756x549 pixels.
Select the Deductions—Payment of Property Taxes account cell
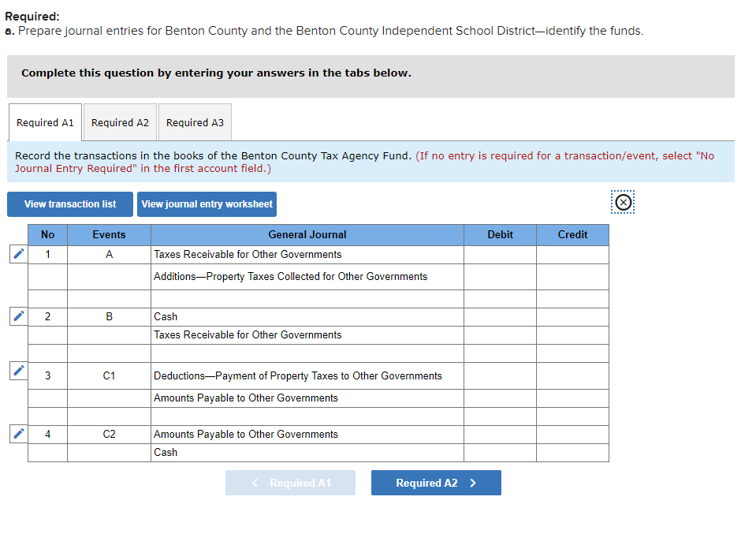(x=307, y=375)
